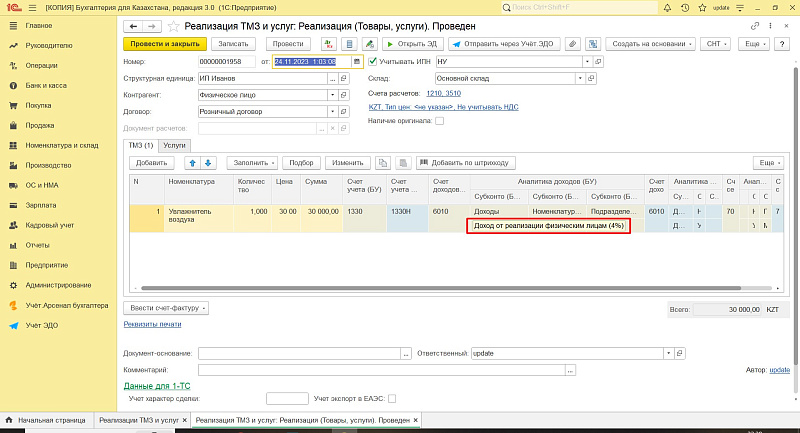Screen dimensions: 800x433
Task: Toggle the Учитывать ИПН checkbox
Action: point(373,61)
